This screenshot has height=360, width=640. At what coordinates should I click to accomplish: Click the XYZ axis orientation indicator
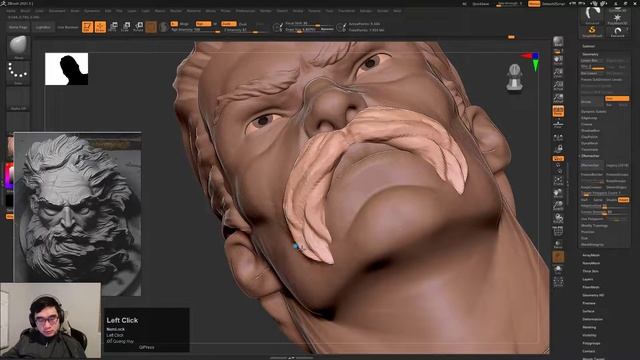532,61
